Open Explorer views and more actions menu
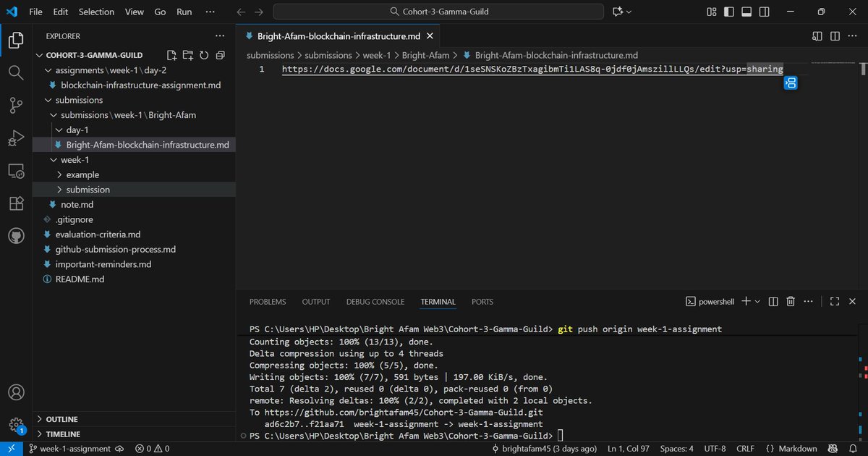 pos(220,35)
